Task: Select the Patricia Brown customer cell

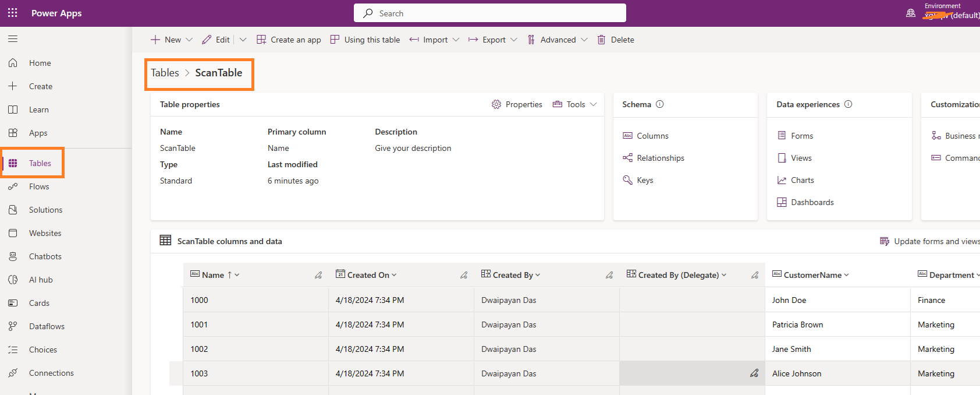Action: pos(837,325)
